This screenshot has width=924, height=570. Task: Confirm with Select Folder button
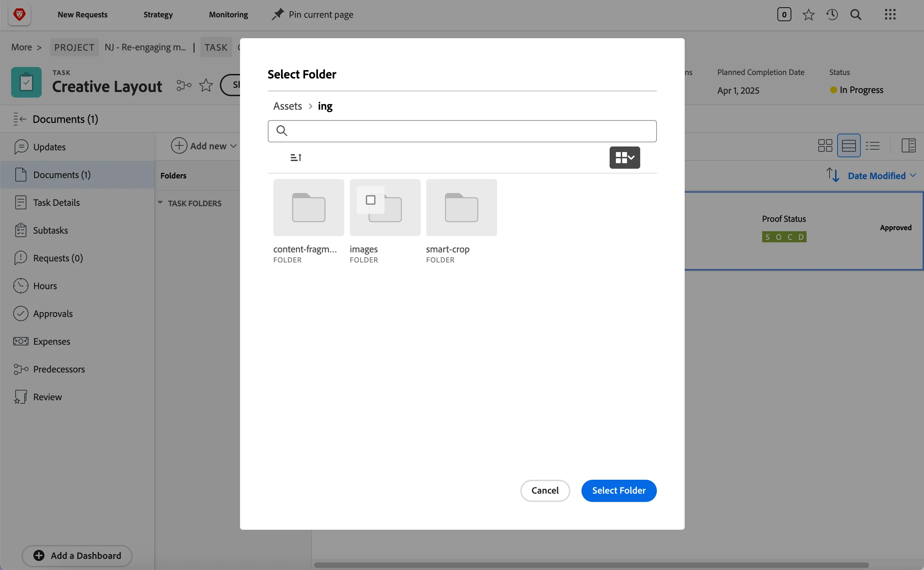point(619,491)
